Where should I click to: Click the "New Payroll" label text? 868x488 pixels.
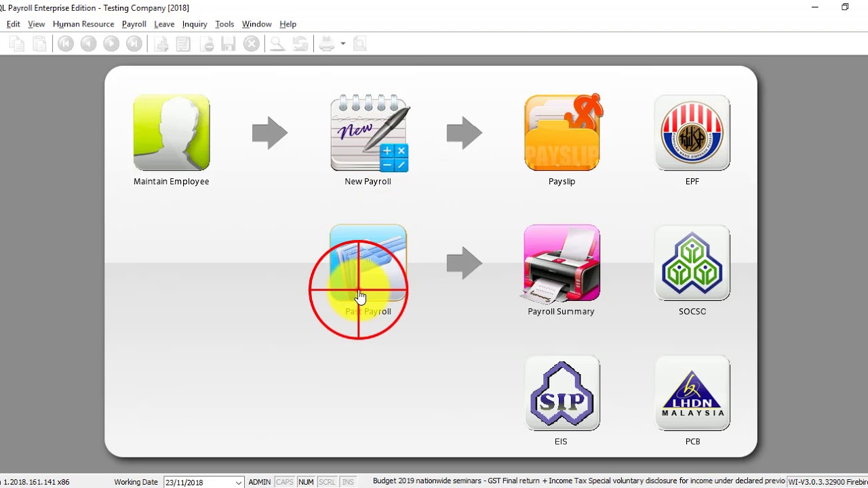coord(368,182)
